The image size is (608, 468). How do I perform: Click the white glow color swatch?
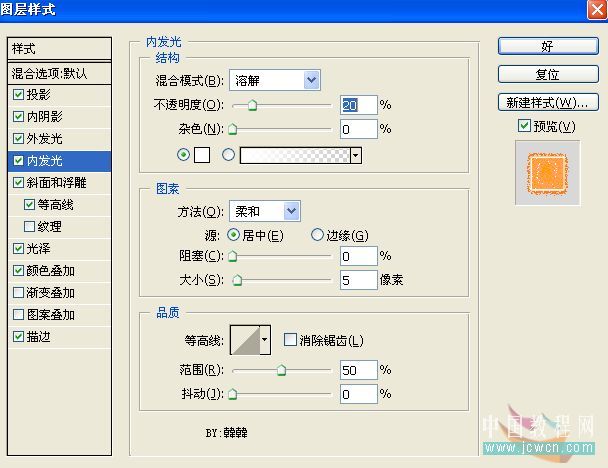pos(202,155)
